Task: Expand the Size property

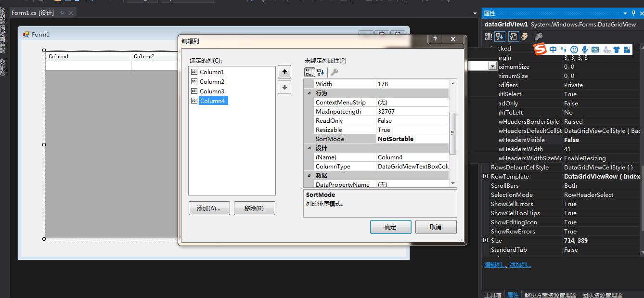Action: [485, 240]
